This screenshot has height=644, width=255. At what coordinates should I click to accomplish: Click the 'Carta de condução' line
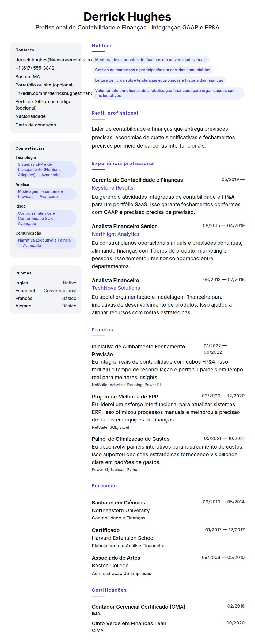click(x=36, y=125)
